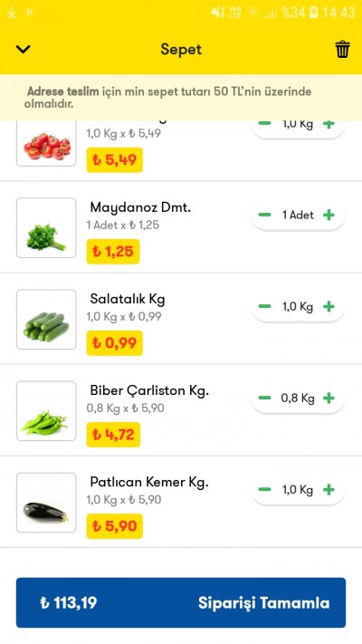Increase Patlıcan Kemer Kg. with plus icon
Image resolution: width=362 pixels, height=644 pixels.
(x=329, y=490)
